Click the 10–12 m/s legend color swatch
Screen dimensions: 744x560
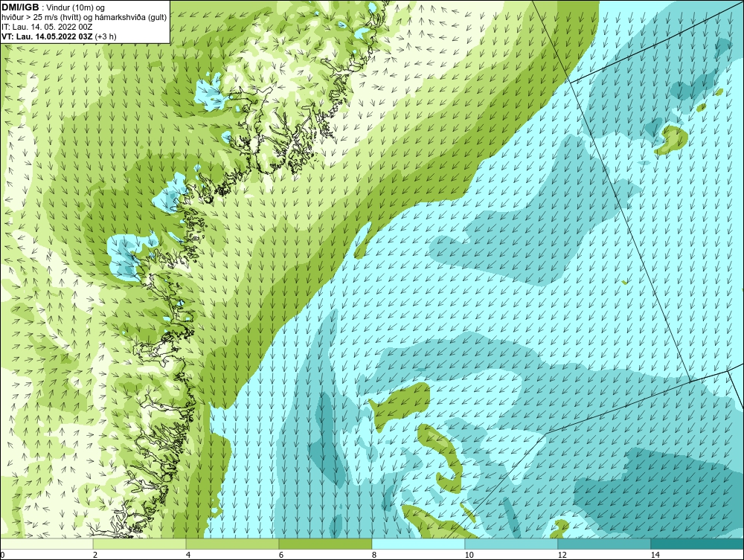click(512, 544)
